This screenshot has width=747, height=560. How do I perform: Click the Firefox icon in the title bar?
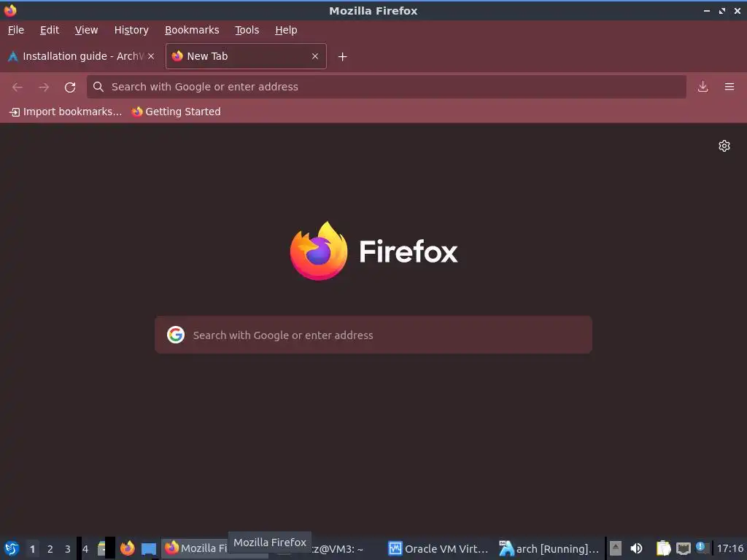click(x=10, y=10)
